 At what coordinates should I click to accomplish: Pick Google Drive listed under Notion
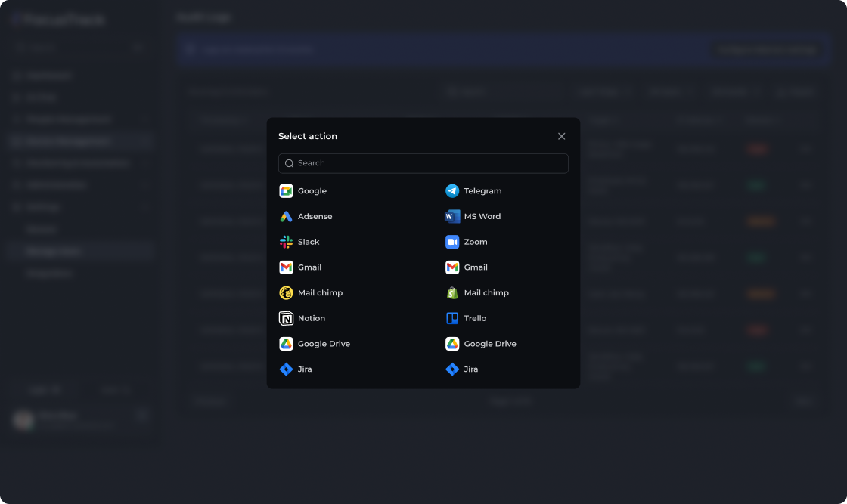(286, 344)
